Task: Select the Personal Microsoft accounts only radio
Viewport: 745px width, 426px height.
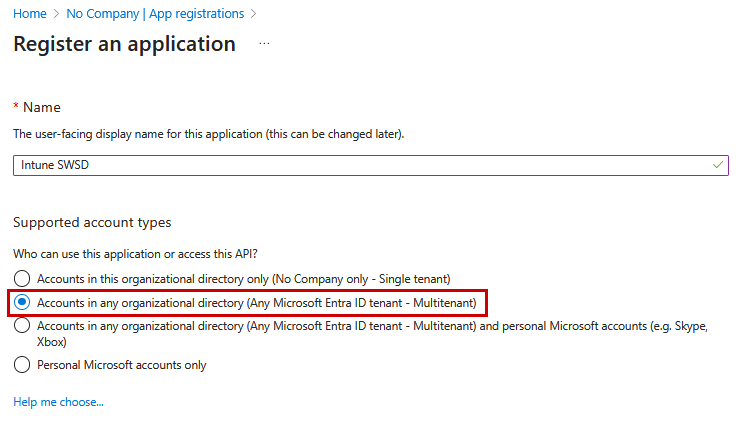Action: [22, 365]
